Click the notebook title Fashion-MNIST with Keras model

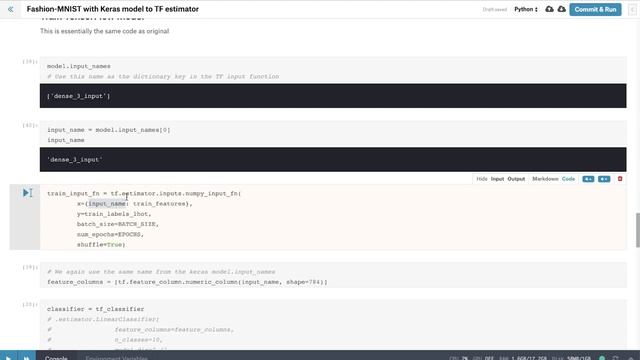click(113, 9)
